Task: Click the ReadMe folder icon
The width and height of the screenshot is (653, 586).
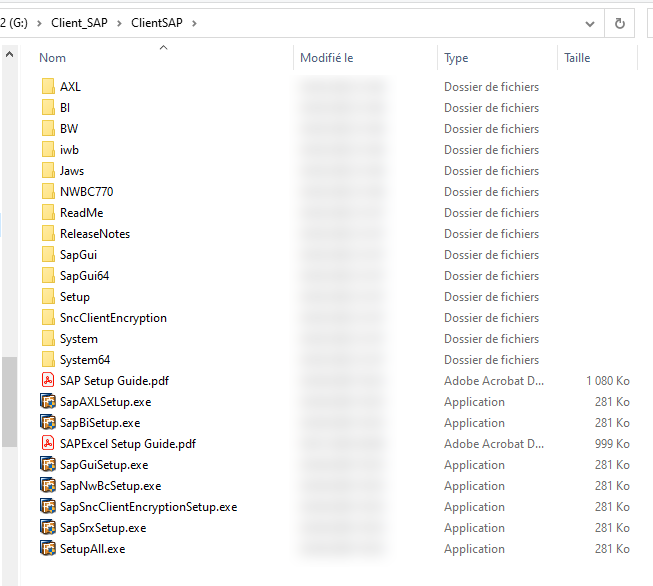Action: pyautogui.click(x=48, y=212)
